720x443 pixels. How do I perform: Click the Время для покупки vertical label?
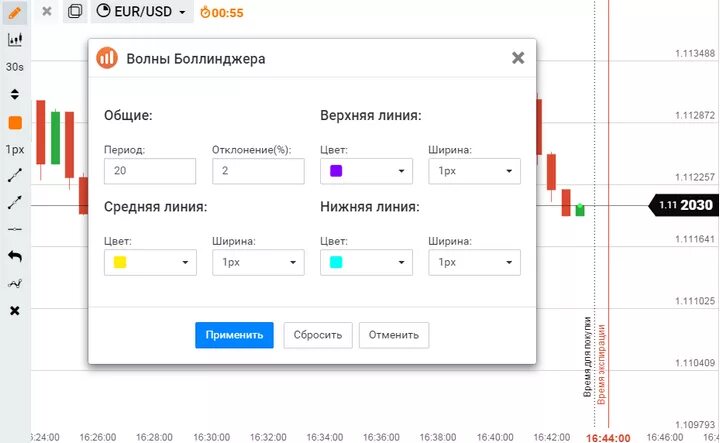click(587, 357)
